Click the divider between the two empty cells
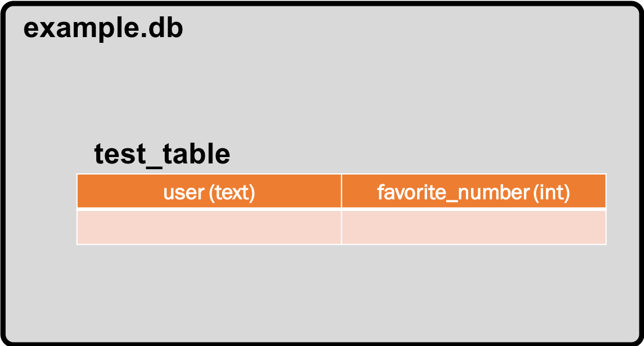The width and height of the screenshot is (644, 346). pyautogui.click(x=341, y=227)
